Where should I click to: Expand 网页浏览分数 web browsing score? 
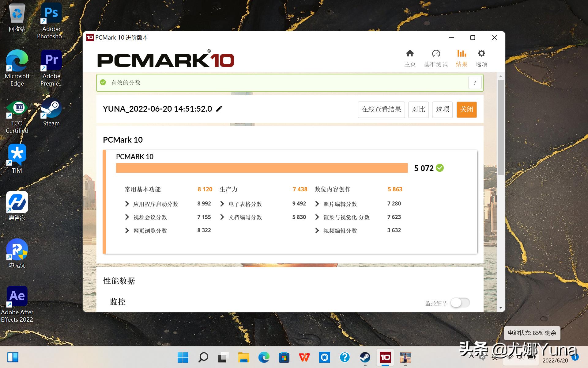pyautogui.click(x=127, y=231)
